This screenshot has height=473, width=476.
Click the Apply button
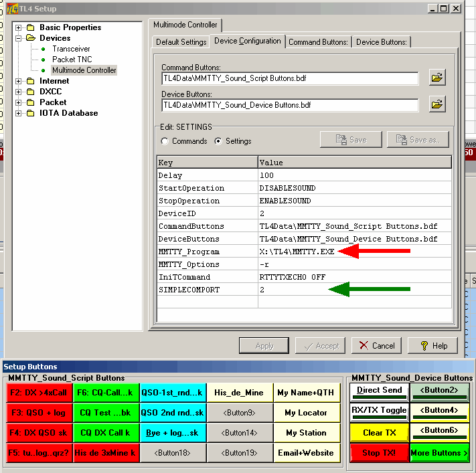pyautogui.click(x=264, y=346)
